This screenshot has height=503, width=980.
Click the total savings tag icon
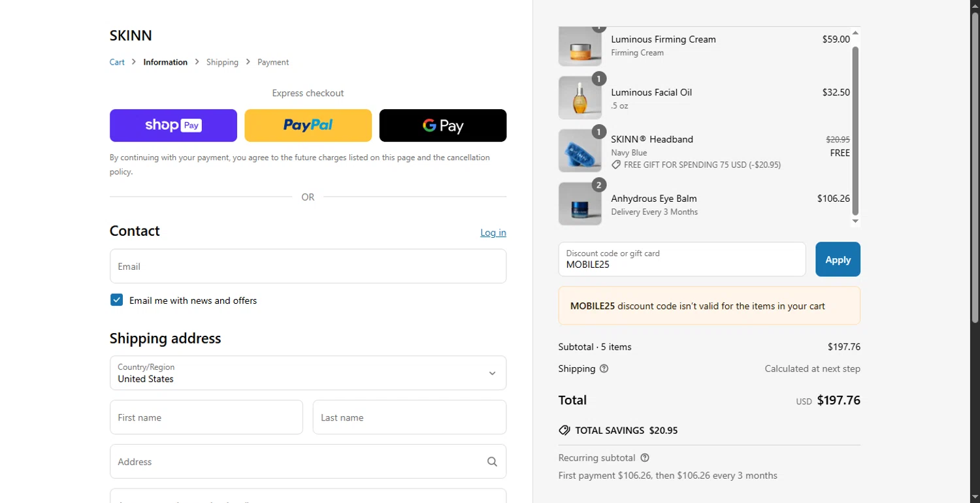pyautogui.click(x=564, y=430)
